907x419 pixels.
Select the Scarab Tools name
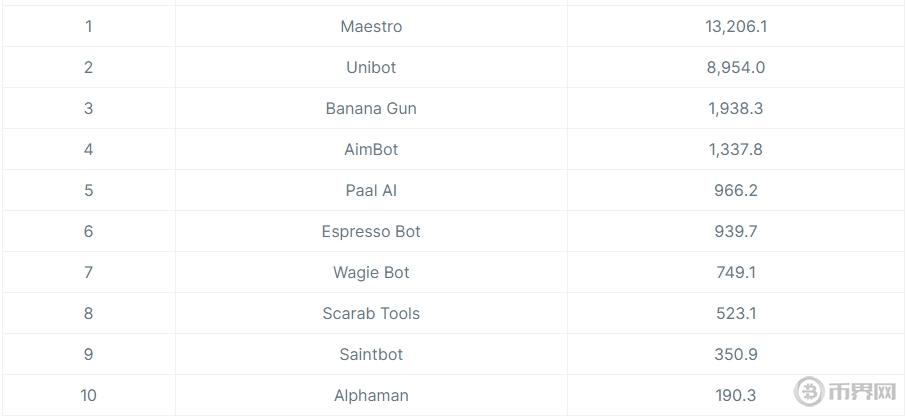click(371, 314)
